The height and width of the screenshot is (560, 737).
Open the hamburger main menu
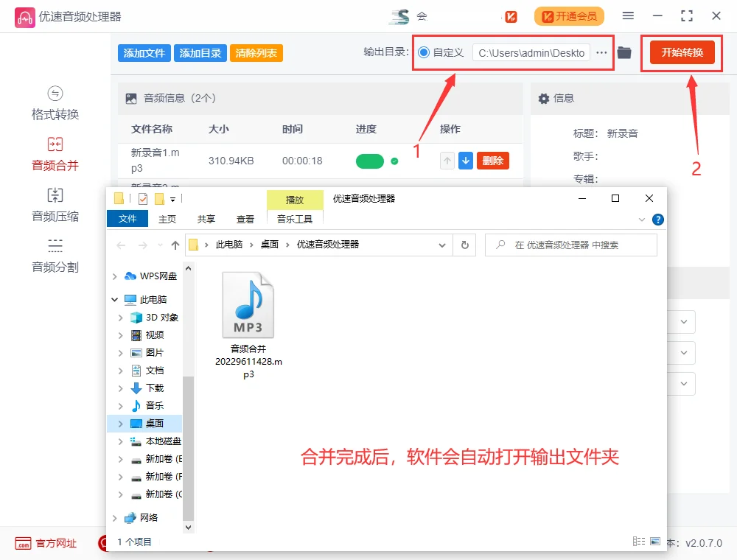[628, 16]
